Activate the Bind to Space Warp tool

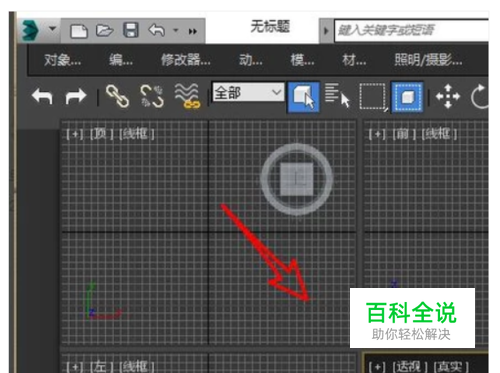coord(187,96)
